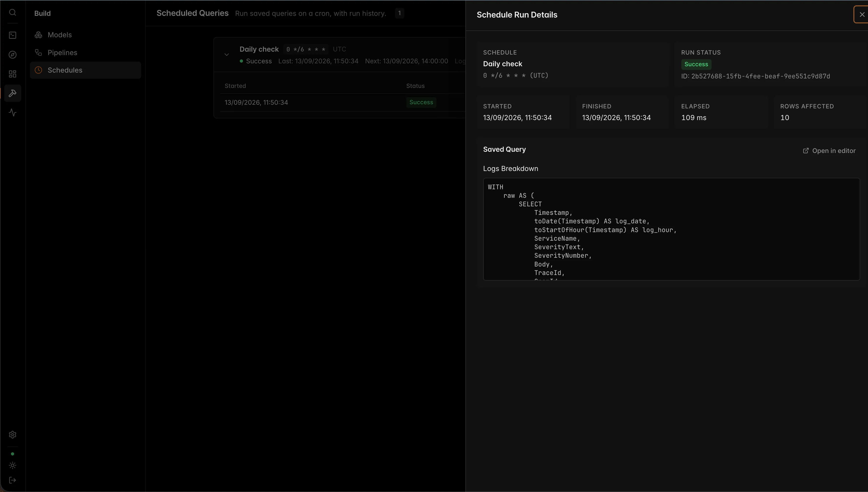Viewport: 868px width, 492px height.
Task: Click the schedule count badge 1
Action: (x=399, y=13)
